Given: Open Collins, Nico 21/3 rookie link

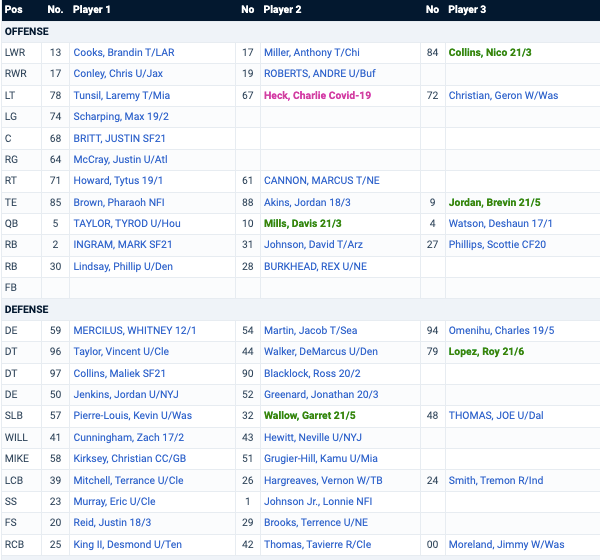Looking at the screenshot, I should point(490,52).
